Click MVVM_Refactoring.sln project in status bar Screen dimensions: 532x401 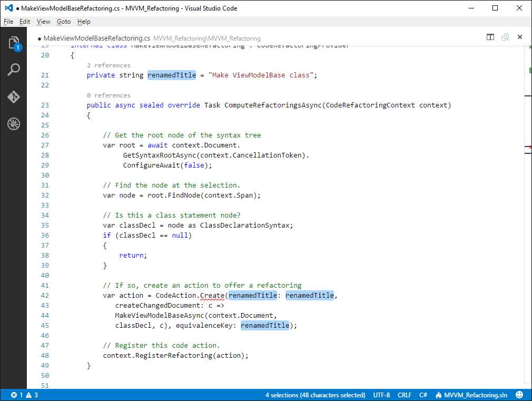coord(476,395)
